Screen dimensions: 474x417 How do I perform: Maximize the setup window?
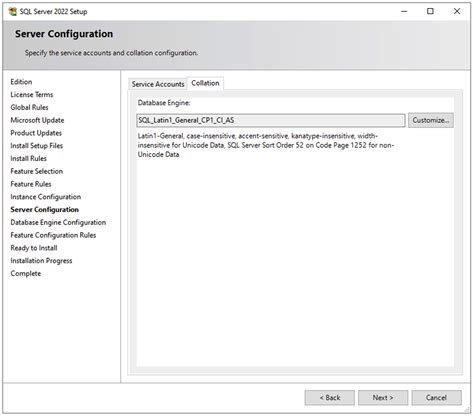tap(430, 11)
